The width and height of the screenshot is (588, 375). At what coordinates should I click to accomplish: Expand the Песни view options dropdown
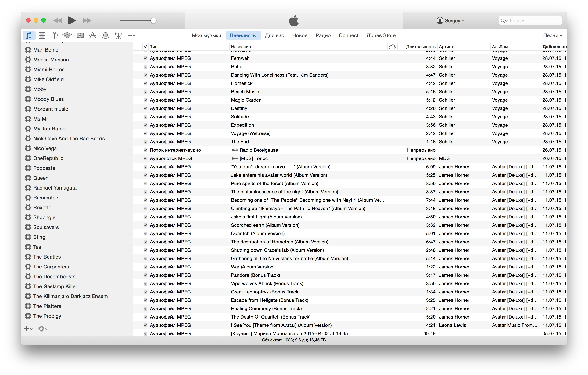[x=552, y=35]
